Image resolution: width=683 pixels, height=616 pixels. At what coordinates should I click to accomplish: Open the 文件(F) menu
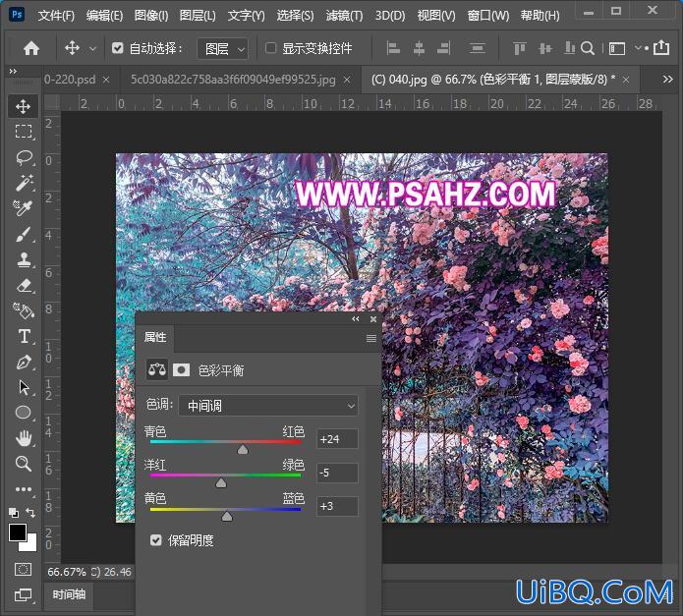click(x=56, y=16)
